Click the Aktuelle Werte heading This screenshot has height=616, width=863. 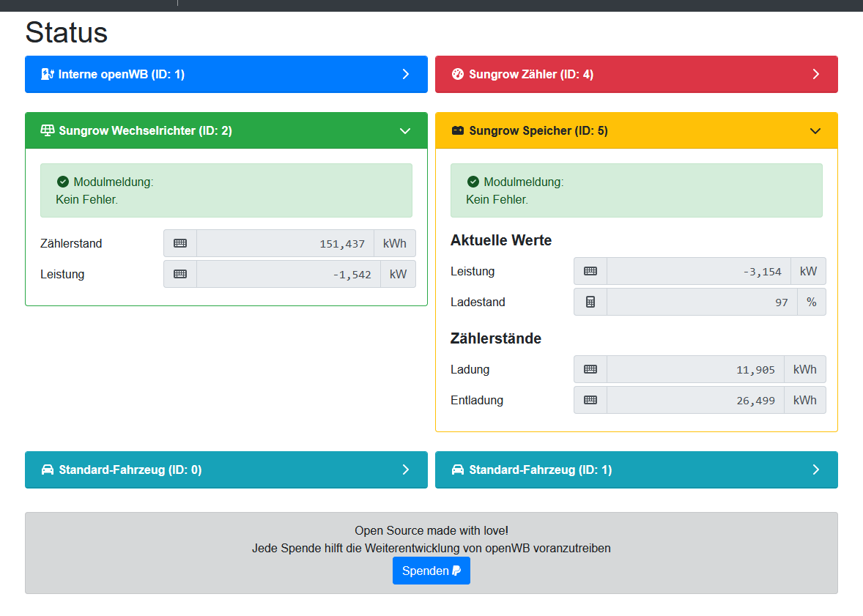(501, 240)
